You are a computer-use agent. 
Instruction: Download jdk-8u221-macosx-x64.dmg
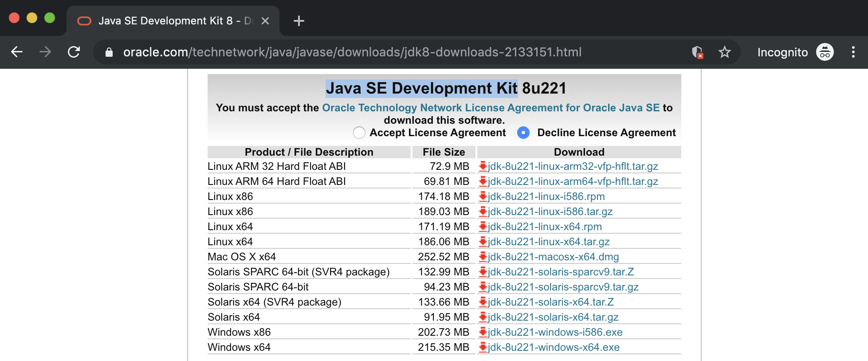tap(553, 257)
